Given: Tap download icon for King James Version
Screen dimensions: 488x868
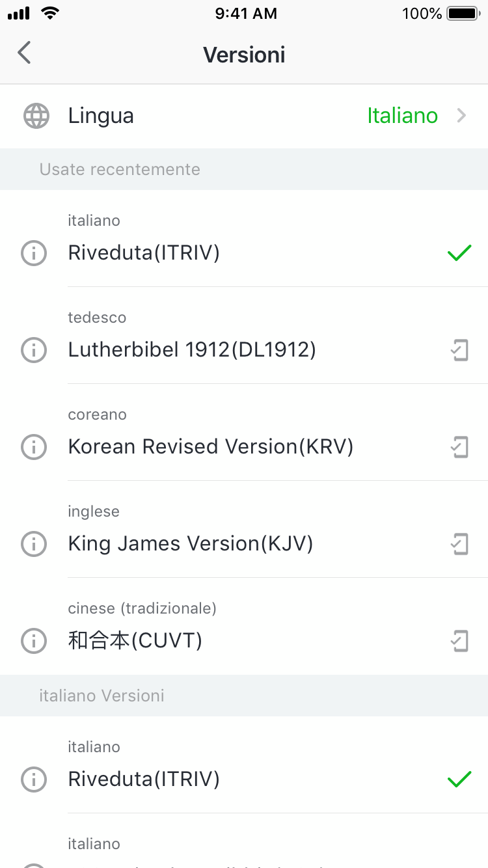Looking at the screenshot, I should pos(459,543).
